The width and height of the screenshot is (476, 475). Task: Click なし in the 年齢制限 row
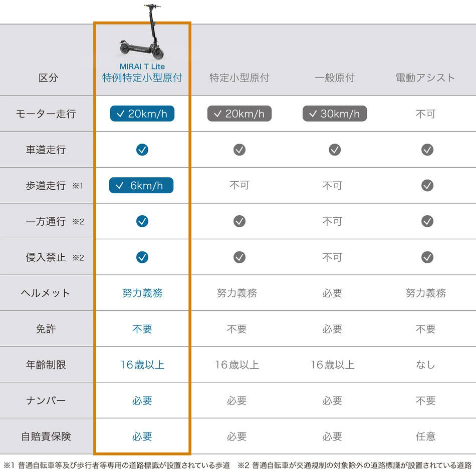tap(425, 365)
